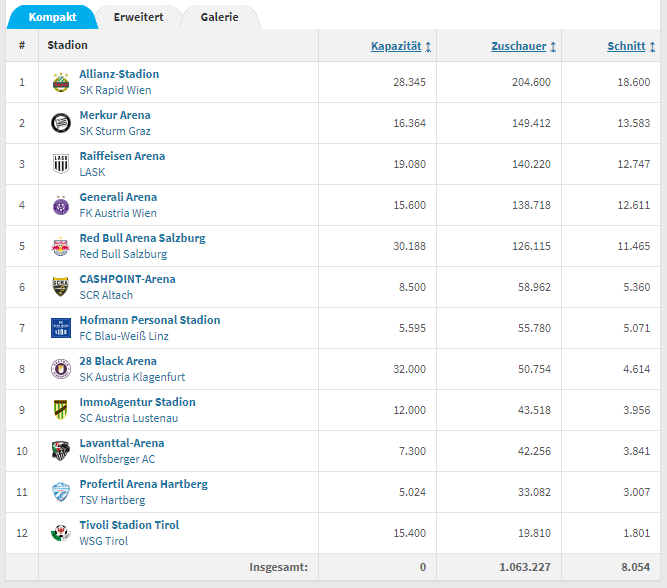The width and height of the screenshot is (667, 588).
Task: Open the LASK club logo
Action: [x=61, y=164]
